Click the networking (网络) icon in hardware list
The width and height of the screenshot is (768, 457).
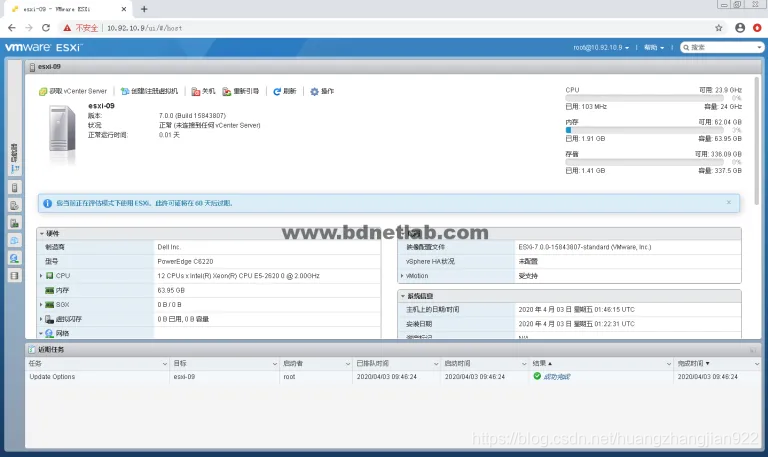pos(49,334)
